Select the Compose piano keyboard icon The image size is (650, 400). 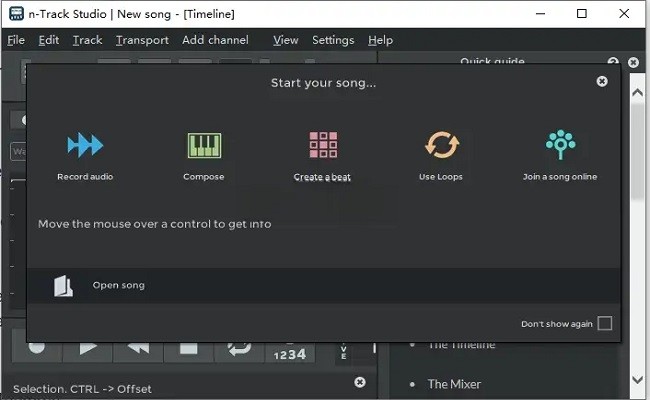pyautogui.click(x=204, y=146)
